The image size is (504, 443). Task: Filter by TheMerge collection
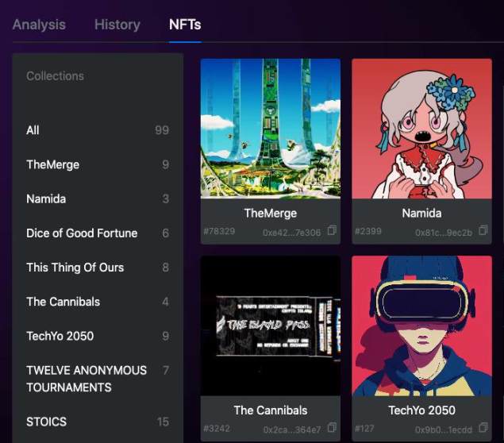(x=98, y=164)
